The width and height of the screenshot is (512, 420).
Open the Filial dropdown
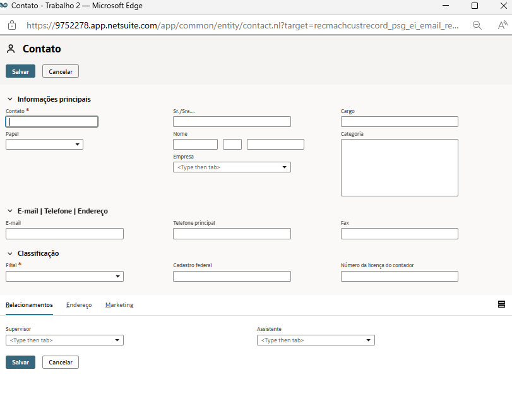pyautogui.click(x=118, y=277)
